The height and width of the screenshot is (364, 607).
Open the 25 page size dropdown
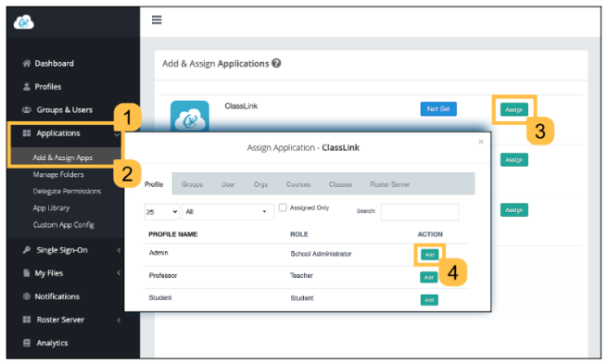click(x=162, y=211)
